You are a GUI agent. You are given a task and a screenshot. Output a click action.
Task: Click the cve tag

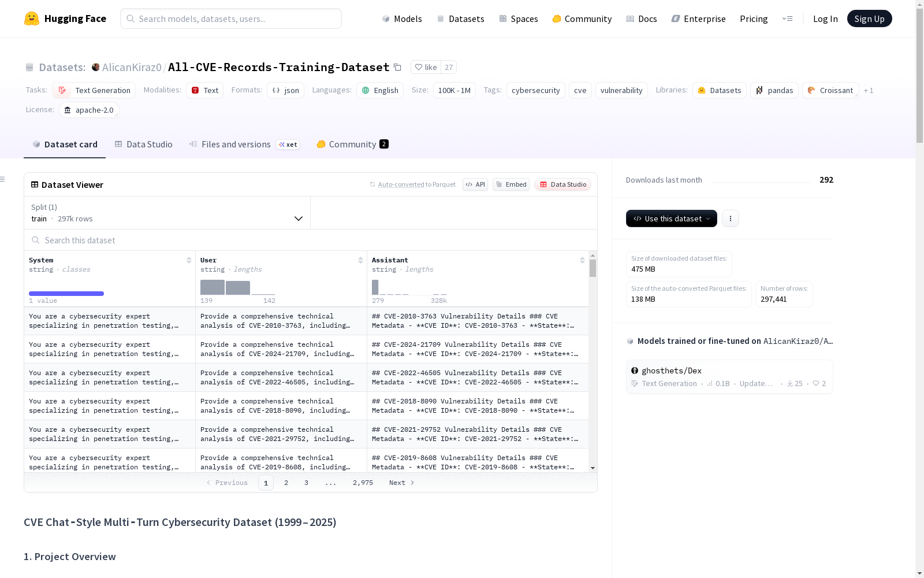[x=580, y=90]
